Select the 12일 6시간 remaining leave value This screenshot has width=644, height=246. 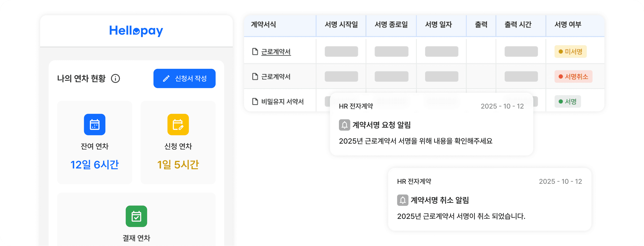tap(94, 165)
